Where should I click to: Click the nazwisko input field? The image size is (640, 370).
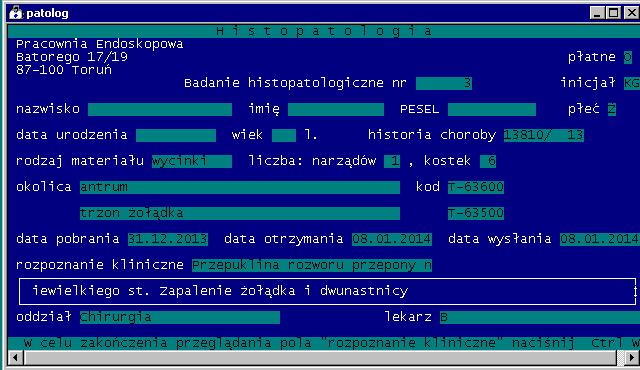pyautogui.click(x=160, y=109)
